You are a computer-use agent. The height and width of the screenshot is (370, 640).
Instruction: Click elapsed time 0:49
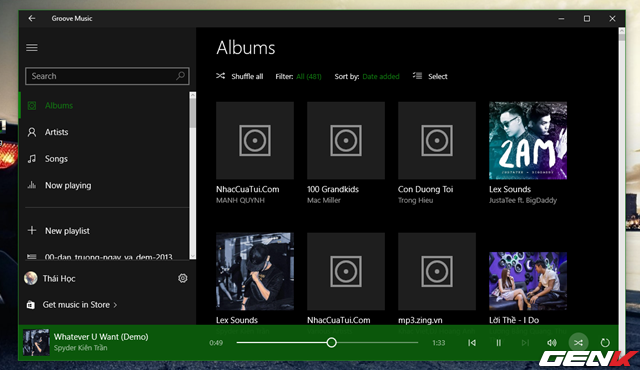[216, 343]
